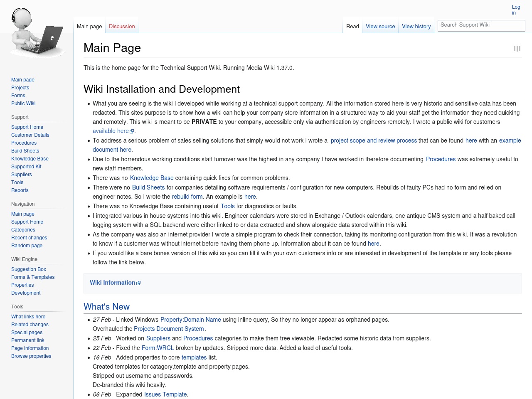The height and width of the screenshot is (399, 532).
Task: Focus the Search Support Wiki field
Action: click(x=481, y=25)
